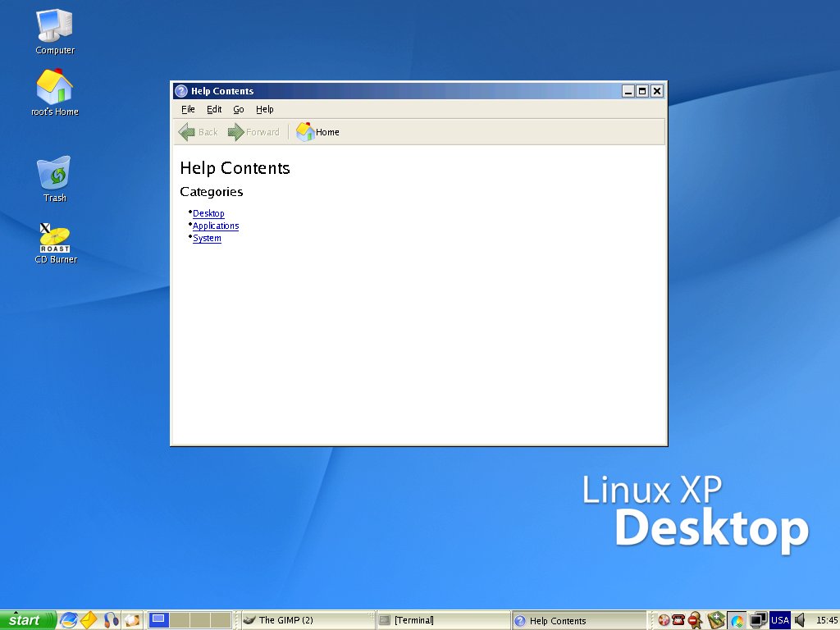Follow the Desktop category link
This screenshot has width=840, height=630.
[x=208, y=213]
